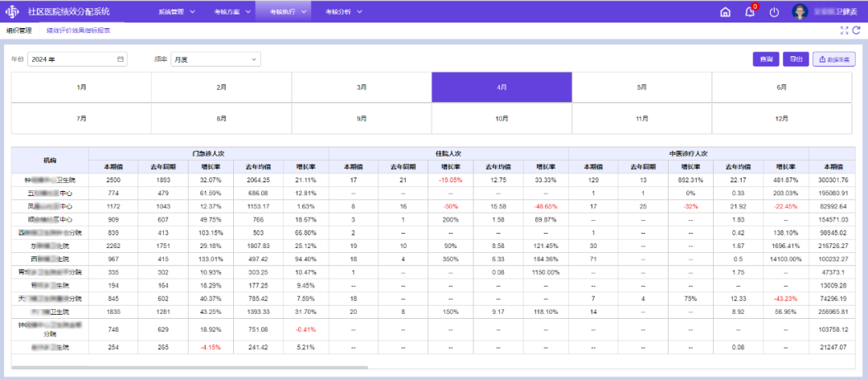Expand the 系统管理 menu
This screenshot has width=868, height=379.
pos(176,12)
